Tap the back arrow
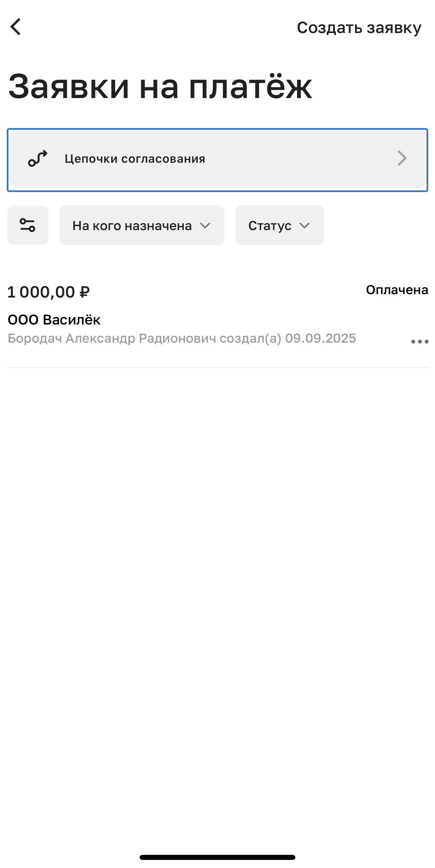This screenshot has height=868, width=435. click(x=16, y=27)
